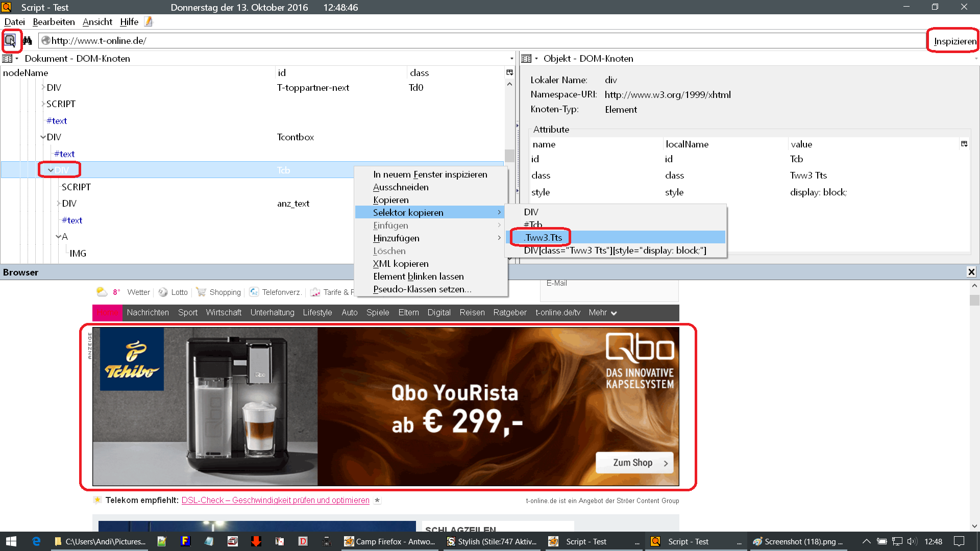Open Microsoft Edge from taskbar
The image size is (980, 551).
[36, 541]
